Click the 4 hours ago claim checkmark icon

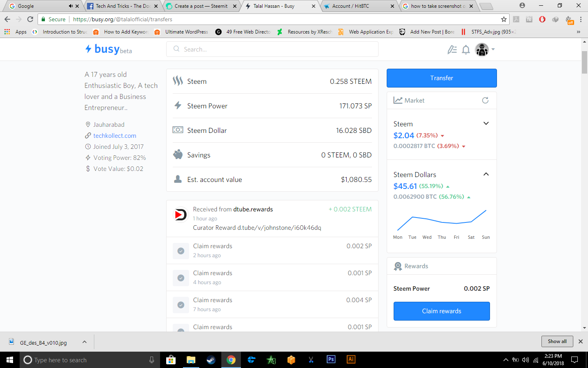[181, 278]
